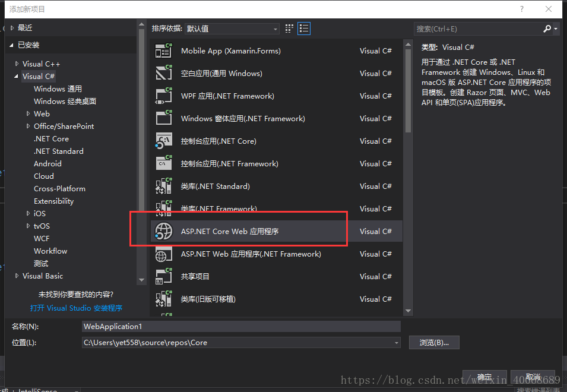Screen dimensions: 567x392
Task: Expand the Office/SharePoint node
Action: 28,126
